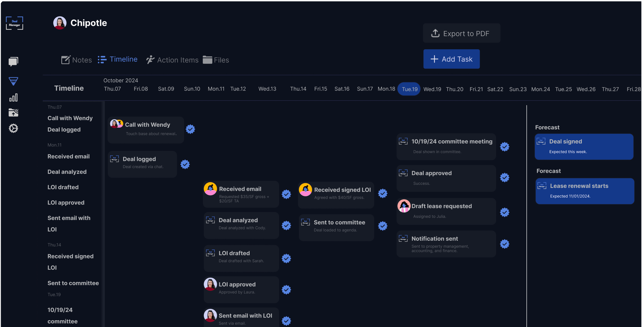Select "Received signed LOI" in the left list

(x=70, y=262)
